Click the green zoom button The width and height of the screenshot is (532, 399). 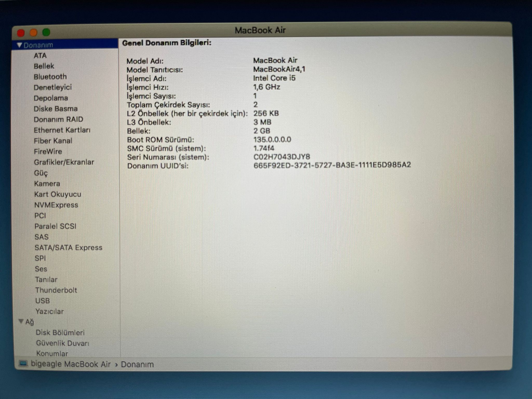pyautogui.click(x=46, y=32)
